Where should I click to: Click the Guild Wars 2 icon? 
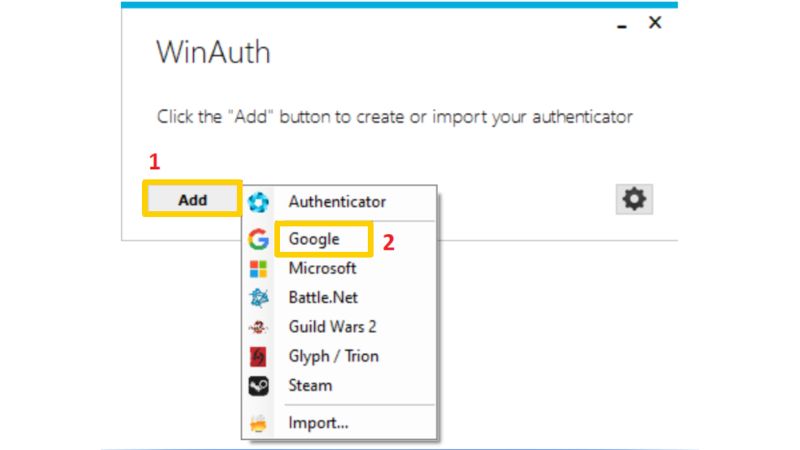(x=258, y=327)
